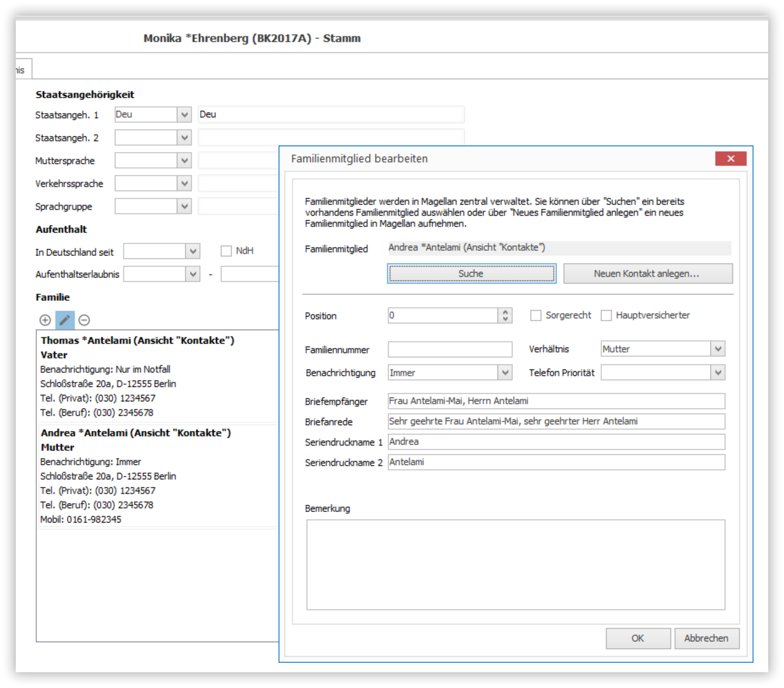Image resolution: width=784 pixels, height=688 pixels.
Task: Click the edit family member pencil icon
Action: click(x=65, y=320)
